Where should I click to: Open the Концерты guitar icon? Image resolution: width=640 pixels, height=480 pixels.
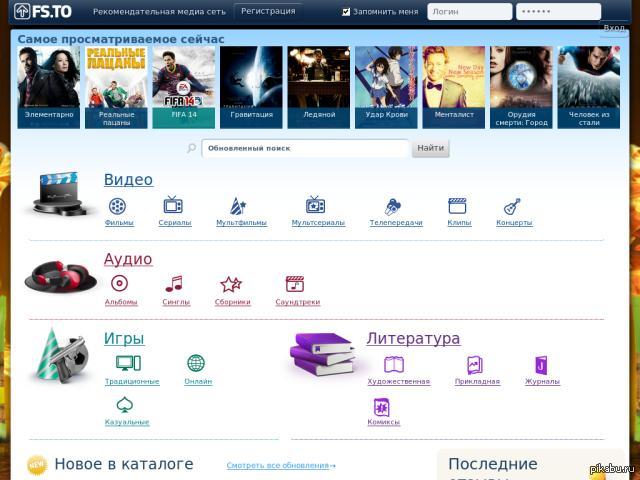(512, 206)
